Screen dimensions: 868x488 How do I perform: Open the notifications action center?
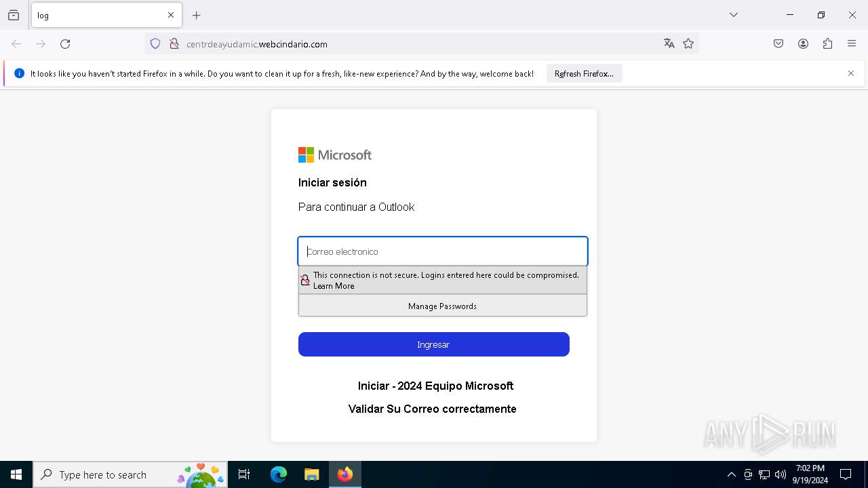click(846, 474)
